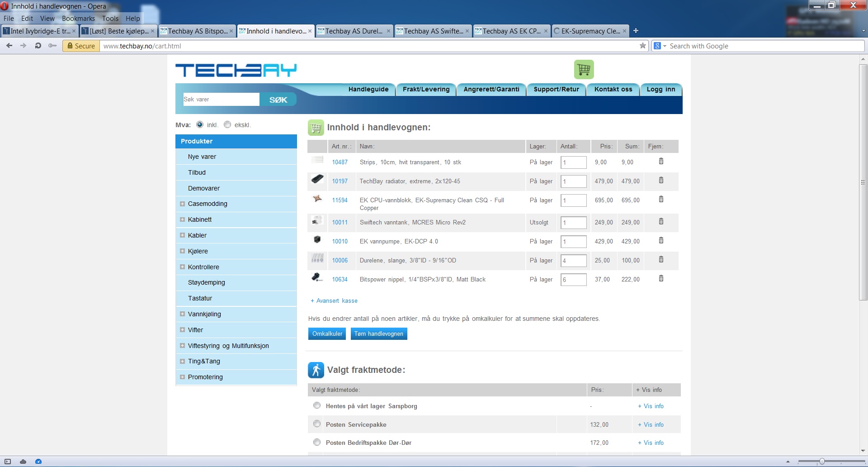Delete Swiftech vanntank row trash icon

[x=661, y=222]
